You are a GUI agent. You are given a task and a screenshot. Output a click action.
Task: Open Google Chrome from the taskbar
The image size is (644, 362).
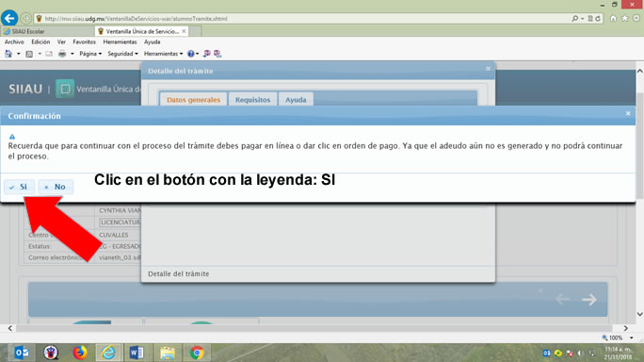(x=197, y=353)
